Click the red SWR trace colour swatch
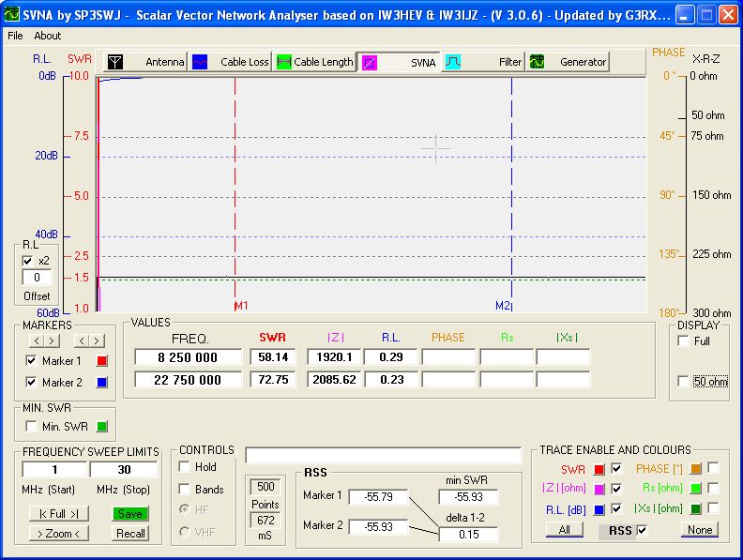 point(599,469)
